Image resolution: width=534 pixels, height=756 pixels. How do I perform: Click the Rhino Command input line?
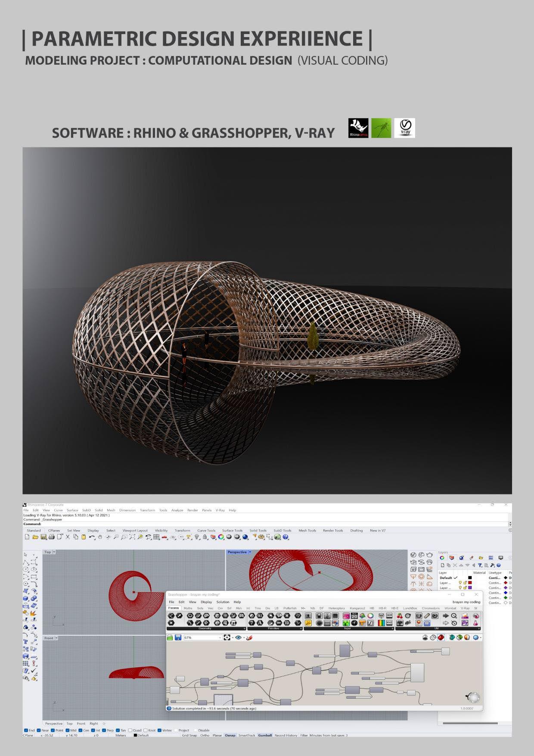[265, 524]
